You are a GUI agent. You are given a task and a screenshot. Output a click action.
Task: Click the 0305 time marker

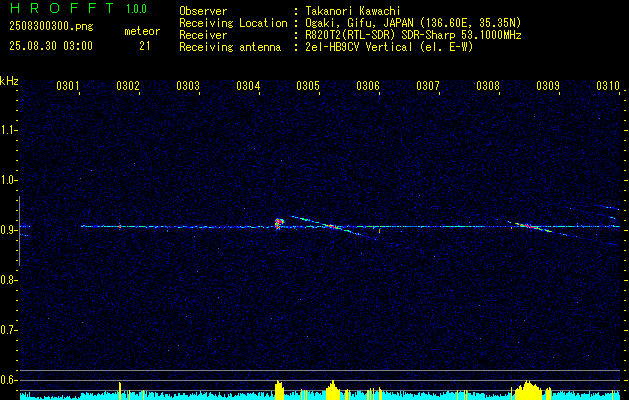tap(308, 85)
